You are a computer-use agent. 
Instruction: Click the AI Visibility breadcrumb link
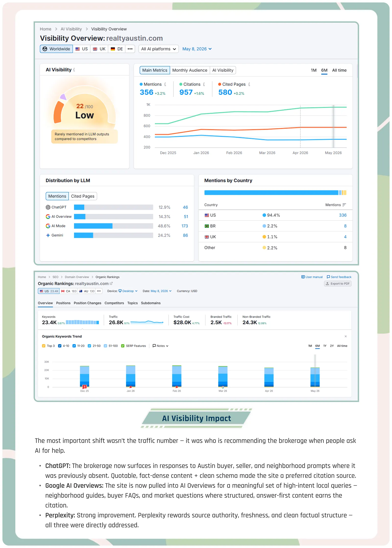point(71,29)
